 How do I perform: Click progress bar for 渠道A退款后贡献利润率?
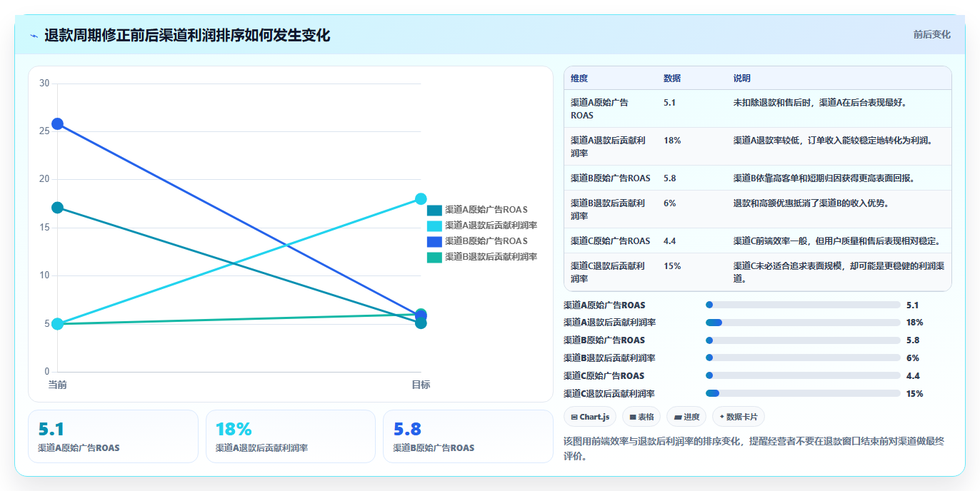(803, 323)
